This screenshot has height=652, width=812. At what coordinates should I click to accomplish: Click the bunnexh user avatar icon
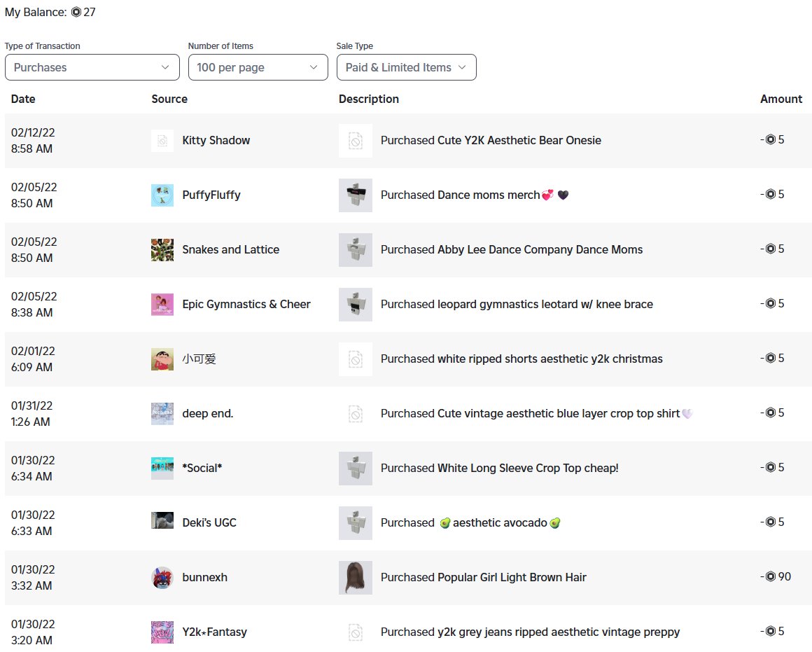(162, 578)
